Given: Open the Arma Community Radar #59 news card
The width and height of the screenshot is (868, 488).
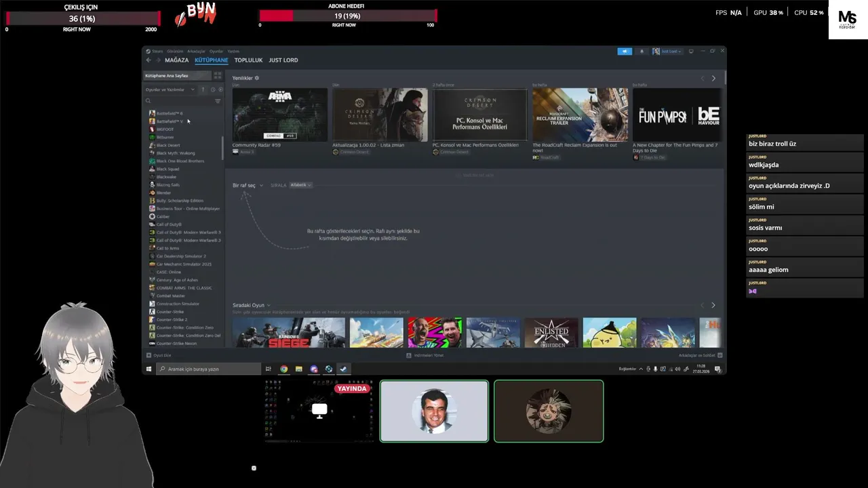Looking at the screenshot, I should pos(279,115).
